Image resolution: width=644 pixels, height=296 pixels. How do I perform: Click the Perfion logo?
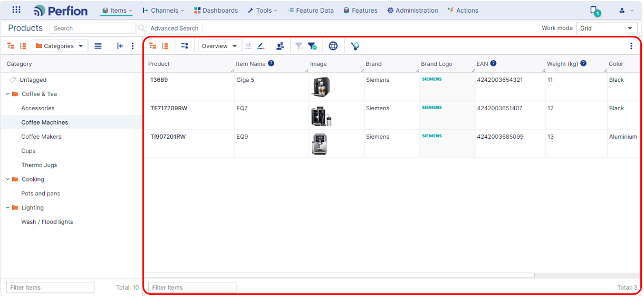61,10
